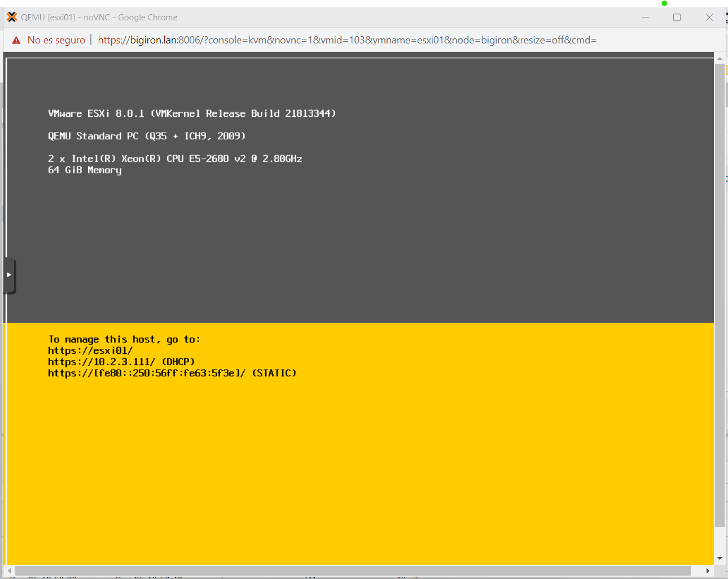Click the 'QEMU Standard PC (Q35 + ICH9, 2009)' text
This screenshot has height=579, width=728.
click(147, 136)
